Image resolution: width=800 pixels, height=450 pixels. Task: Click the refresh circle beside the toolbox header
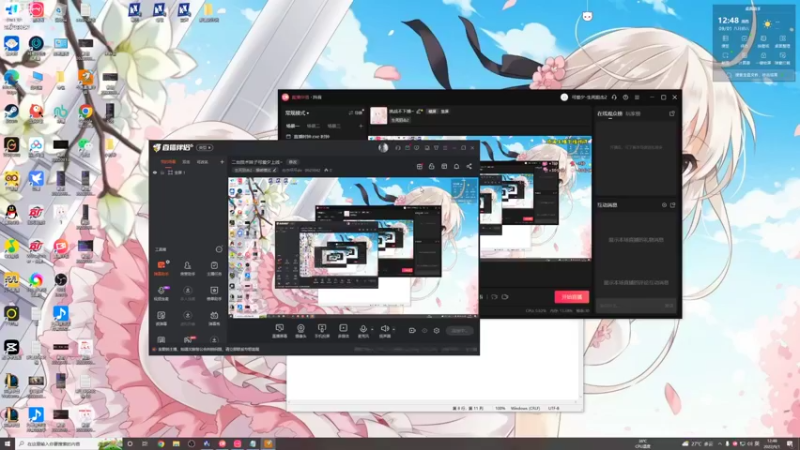(219, 249)
